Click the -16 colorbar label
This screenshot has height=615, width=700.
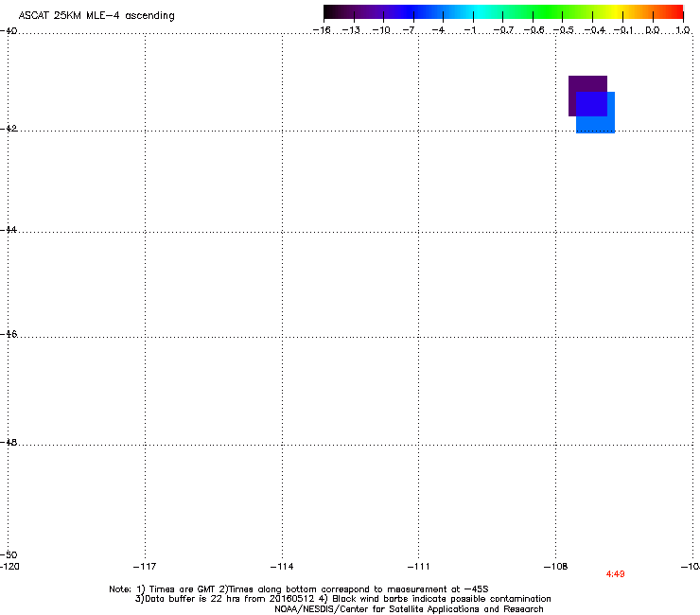click(322, 30)
